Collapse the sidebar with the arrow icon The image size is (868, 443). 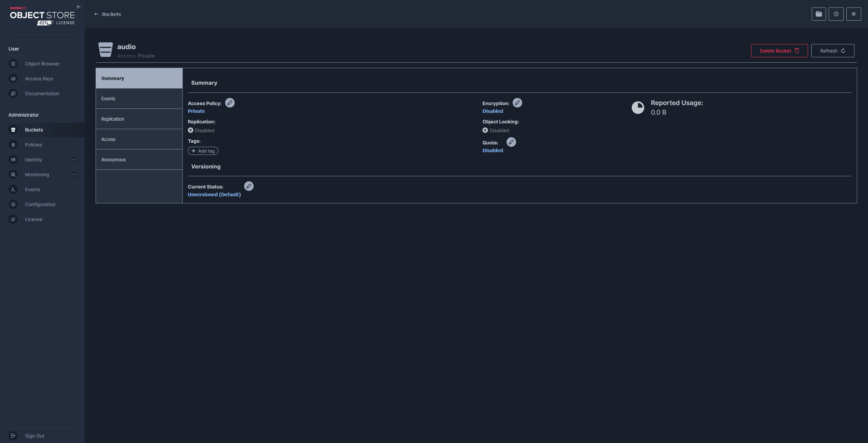click(79, 7)
